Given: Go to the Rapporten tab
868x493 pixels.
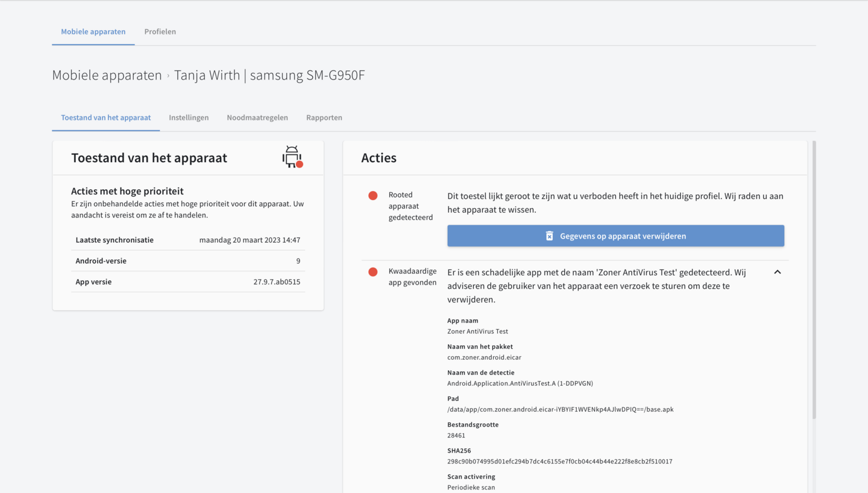Looking at the screenshot, I should point(324,118).
